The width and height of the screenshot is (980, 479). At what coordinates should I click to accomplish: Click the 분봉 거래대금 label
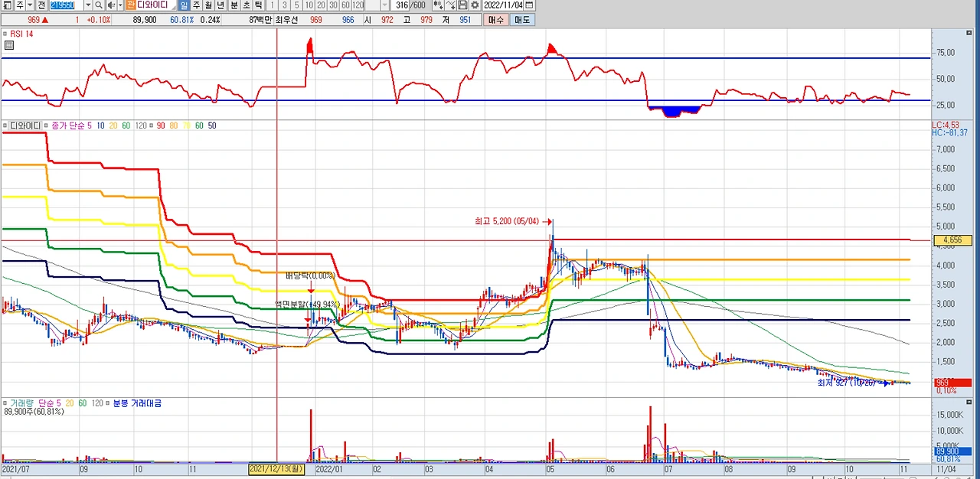tap(137, 402)
